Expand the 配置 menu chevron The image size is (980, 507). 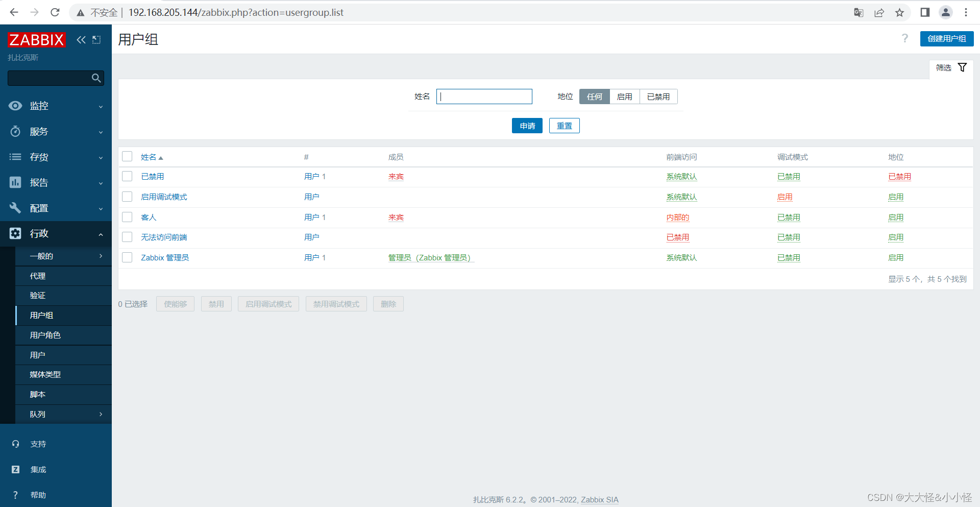[x=101, y=209]
